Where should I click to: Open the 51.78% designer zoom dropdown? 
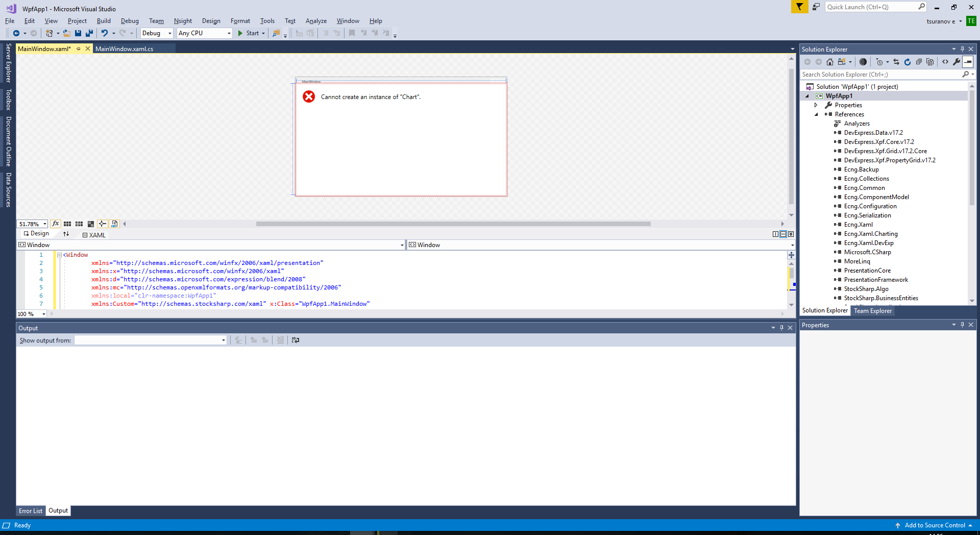point(33,224)
